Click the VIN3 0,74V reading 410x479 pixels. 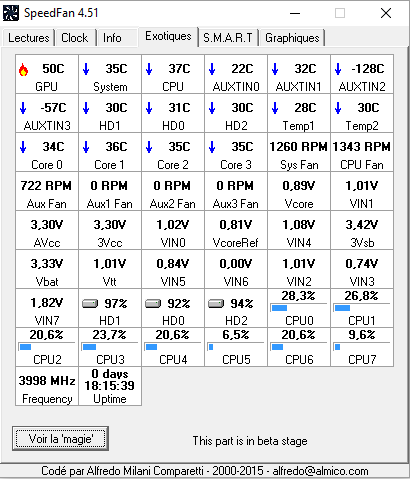tap(362, 269)
